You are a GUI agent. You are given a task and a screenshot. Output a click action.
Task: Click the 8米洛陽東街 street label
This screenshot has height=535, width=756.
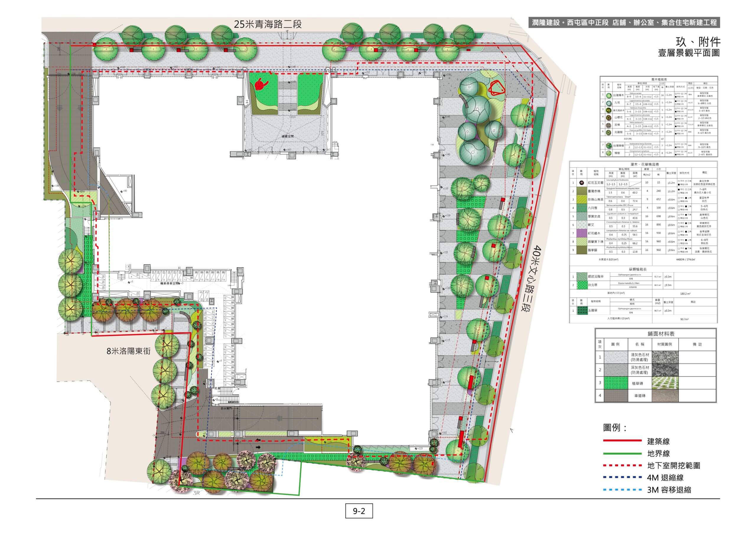click(x=129, y=351)
